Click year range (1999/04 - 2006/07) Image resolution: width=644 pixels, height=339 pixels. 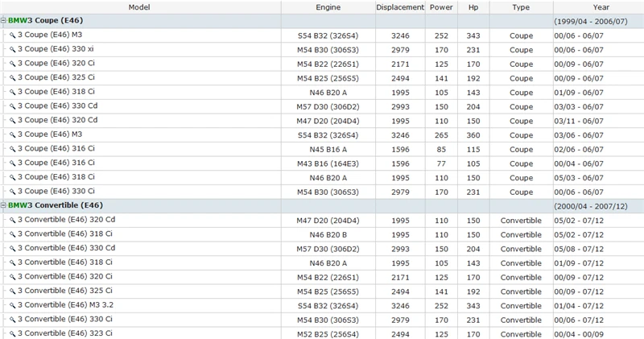[x=591, y=22]
